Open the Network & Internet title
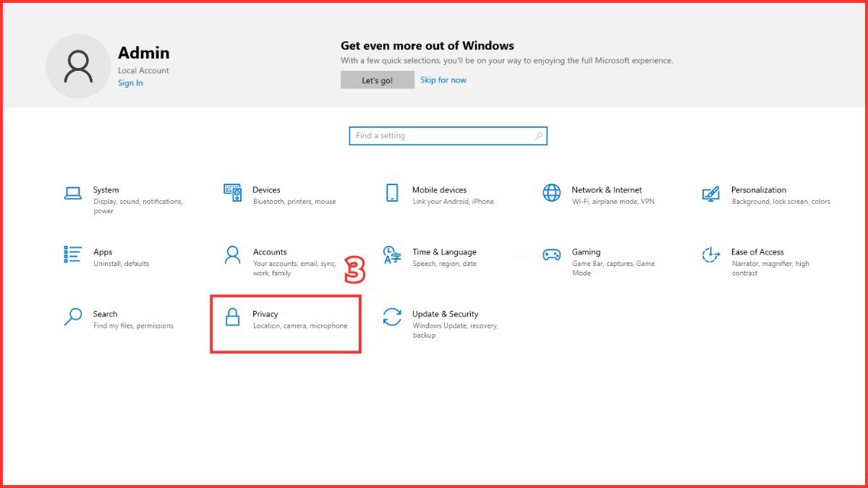 point(606,190)
